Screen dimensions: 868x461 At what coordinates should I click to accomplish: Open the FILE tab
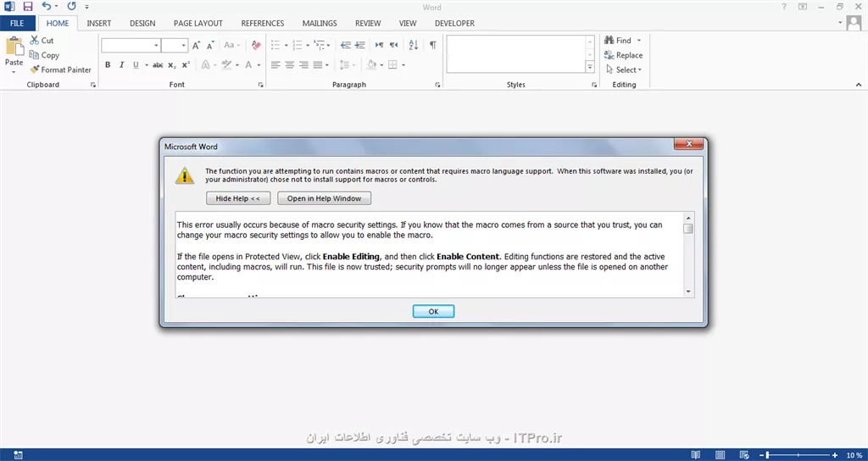(x=17, y=23)
